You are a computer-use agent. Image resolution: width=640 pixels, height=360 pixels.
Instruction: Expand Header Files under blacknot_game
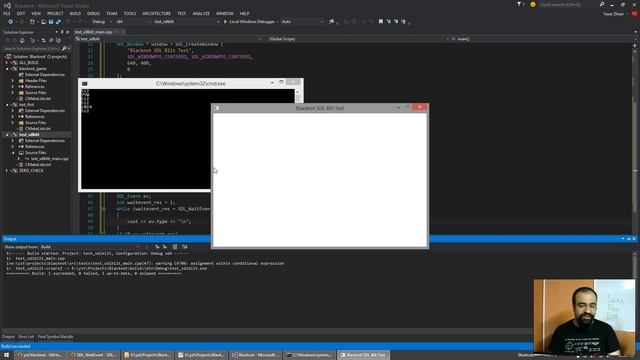click(13, 81)
